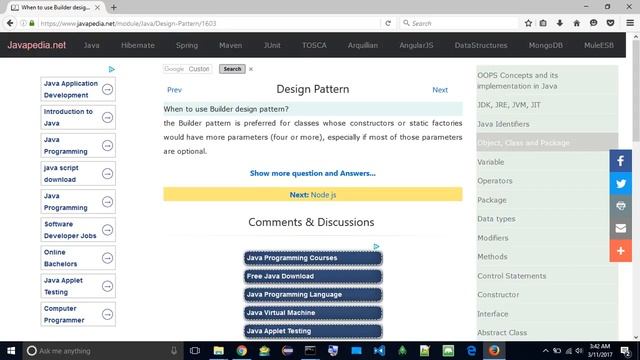The image size is (640, 360).
Task: Launch Chrome from the taskbar
Action: [x=241, y=351]
